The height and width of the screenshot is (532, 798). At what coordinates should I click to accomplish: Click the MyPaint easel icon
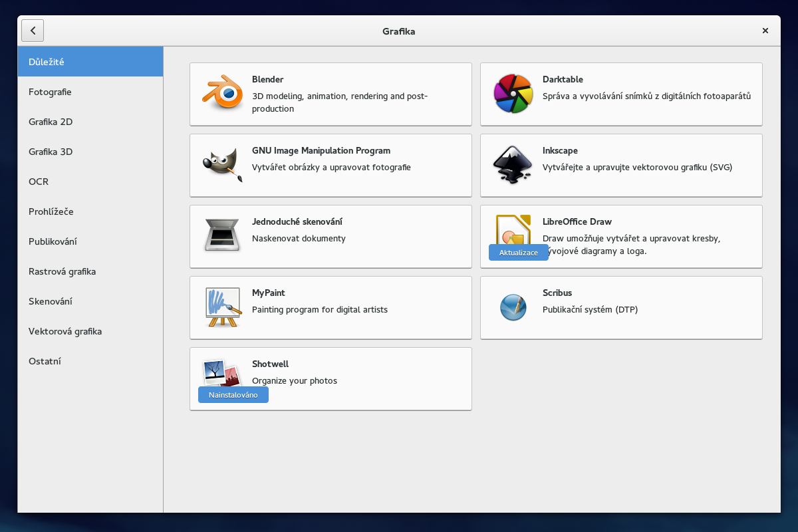coord(222,307)
